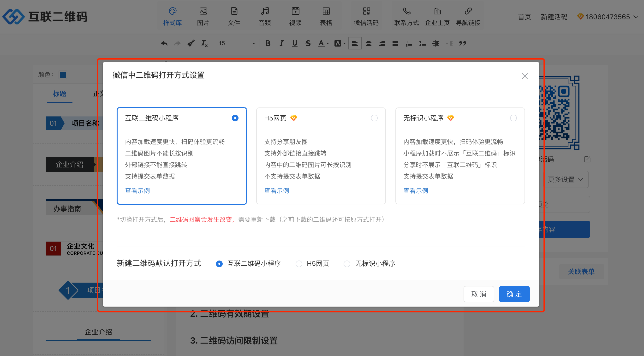
Task: Center align text
Action: pos(368,43)
